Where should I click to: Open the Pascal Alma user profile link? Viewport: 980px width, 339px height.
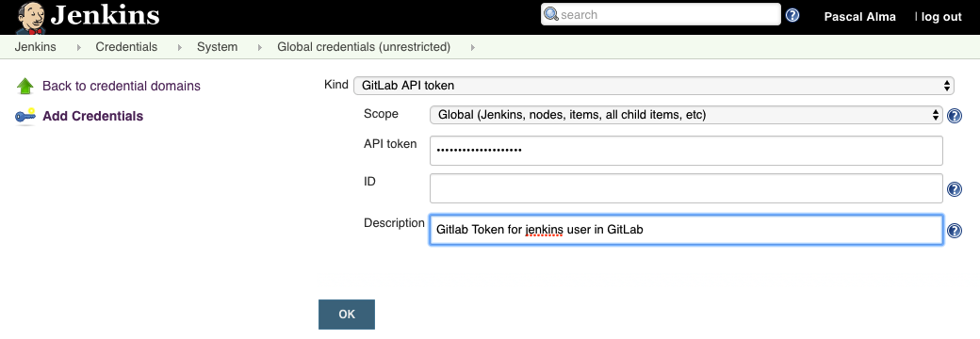click(x=860, y=17)
